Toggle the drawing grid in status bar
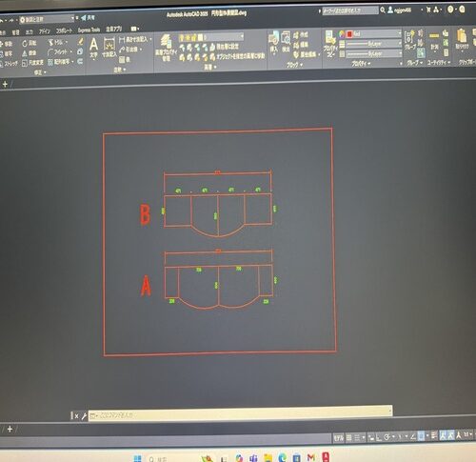The height and width of the screenshot is (462, 476). click(x=348, y=438)
